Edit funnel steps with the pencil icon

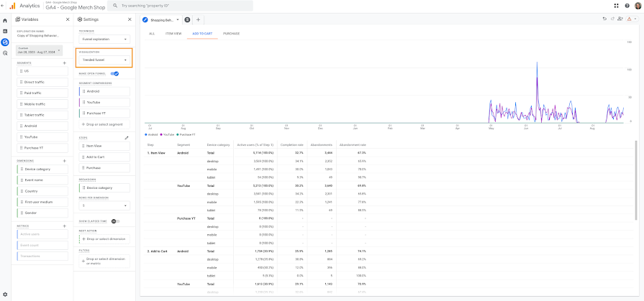(x=127, y=138)
